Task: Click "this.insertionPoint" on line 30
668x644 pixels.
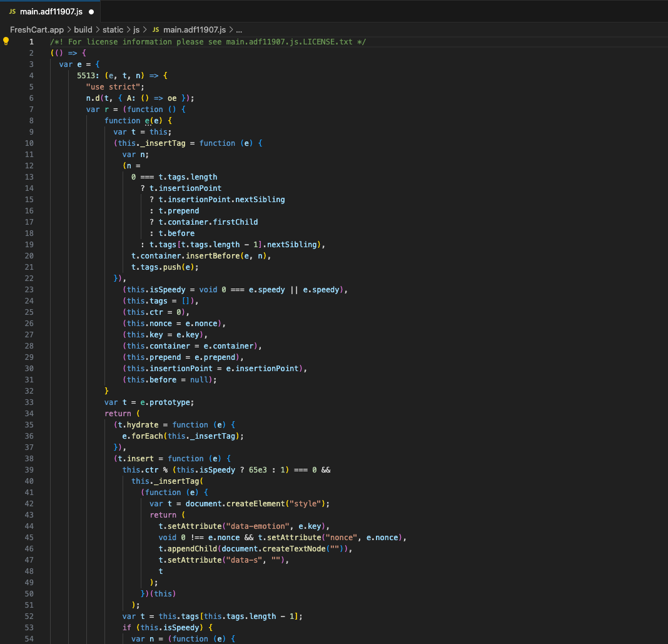Action: (x=170, y=369)
